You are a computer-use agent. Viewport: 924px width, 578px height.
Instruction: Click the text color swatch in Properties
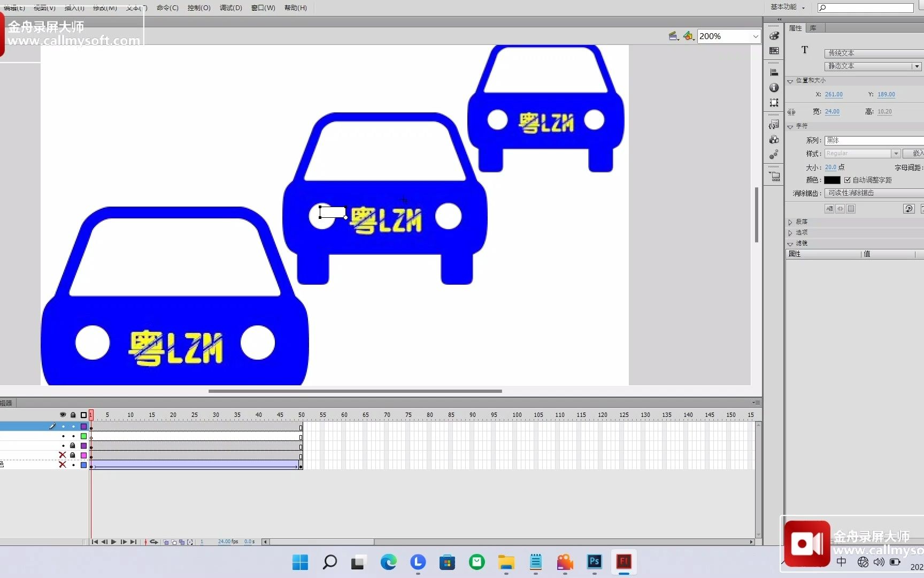[831, 180]
